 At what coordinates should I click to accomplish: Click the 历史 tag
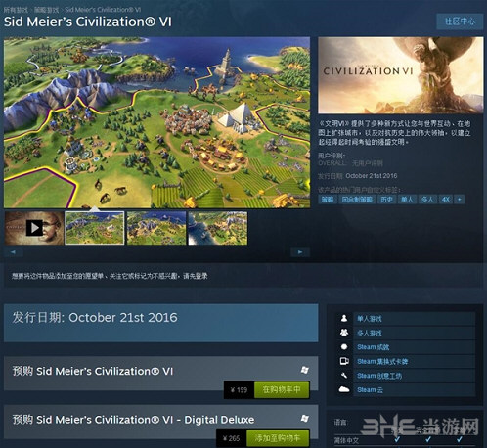[386, 200]
